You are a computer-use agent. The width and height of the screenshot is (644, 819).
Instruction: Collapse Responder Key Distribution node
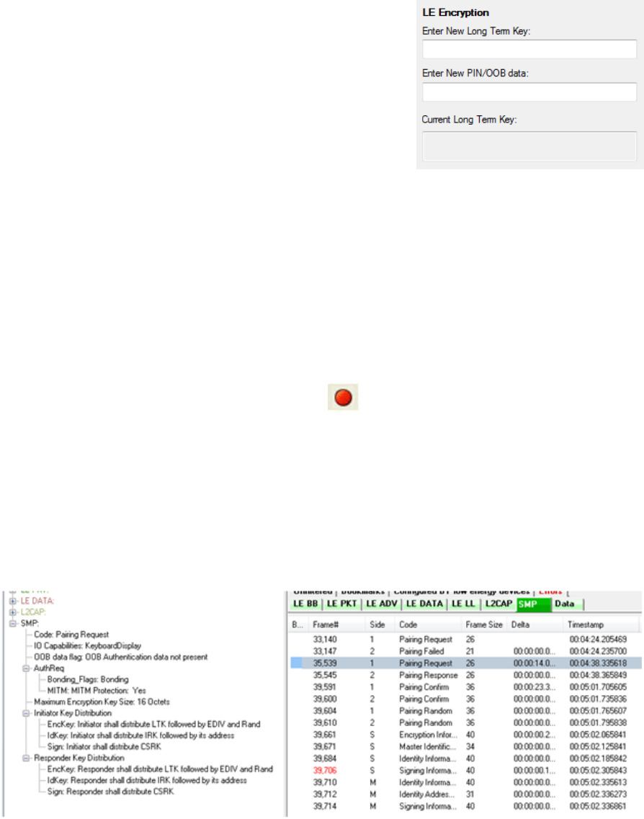coord(27,758)
